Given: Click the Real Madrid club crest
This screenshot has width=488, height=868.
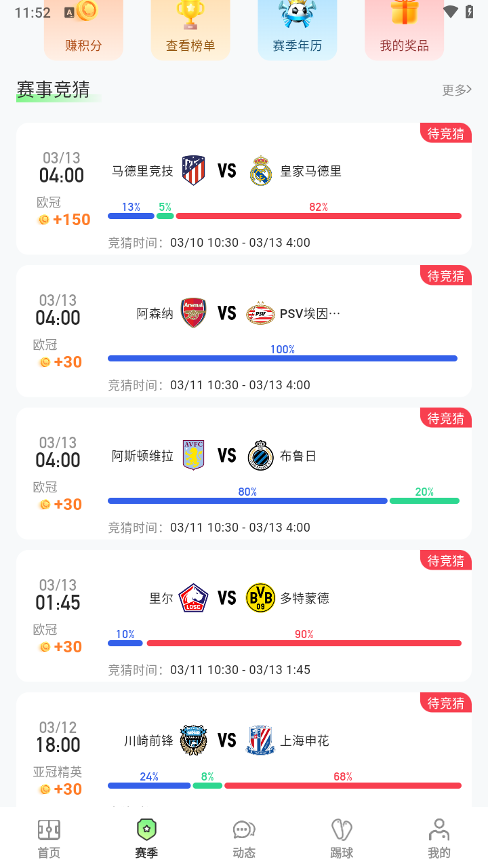Looking at the screenshot, I should (261, 171).
